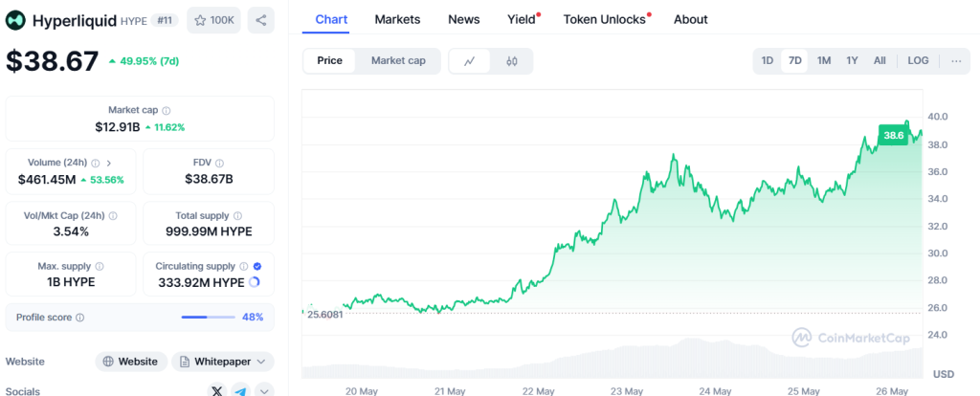Open the Yield tab
Viewport: 980px width, 396px height.
tap(523, 19)
